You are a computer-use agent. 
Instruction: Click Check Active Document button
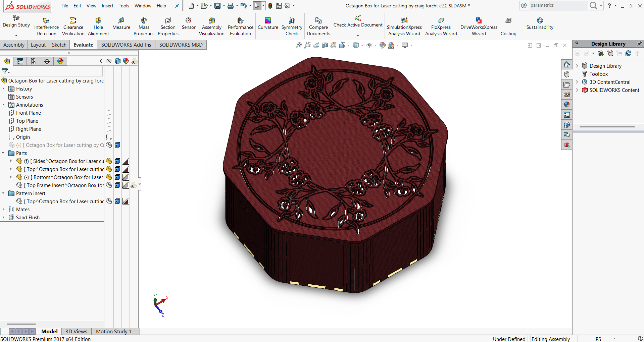click(x=358, y=21)
